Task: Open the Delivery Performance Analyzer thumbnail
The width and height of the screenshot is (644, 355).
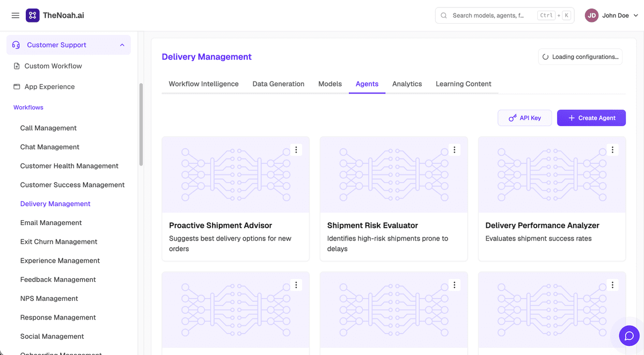Action: tap(552, 175)
